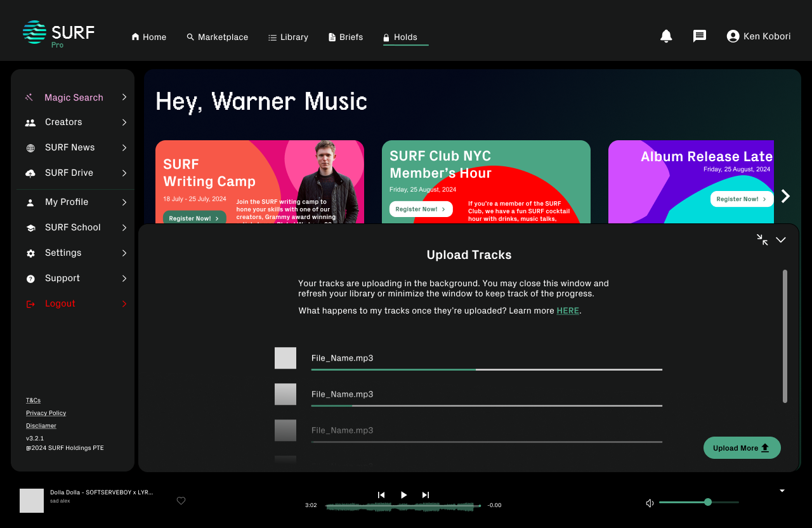The width and height of the screenshot is (812, 528).
Task: Click the sad alex artist name
Action: click(x=60, y=501)
